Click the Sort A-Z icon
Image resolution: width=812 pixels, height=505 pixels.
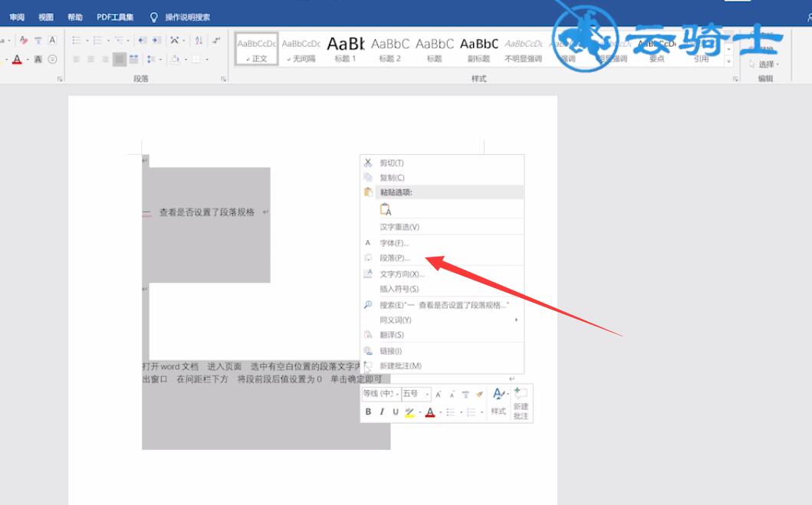[199, 41]
